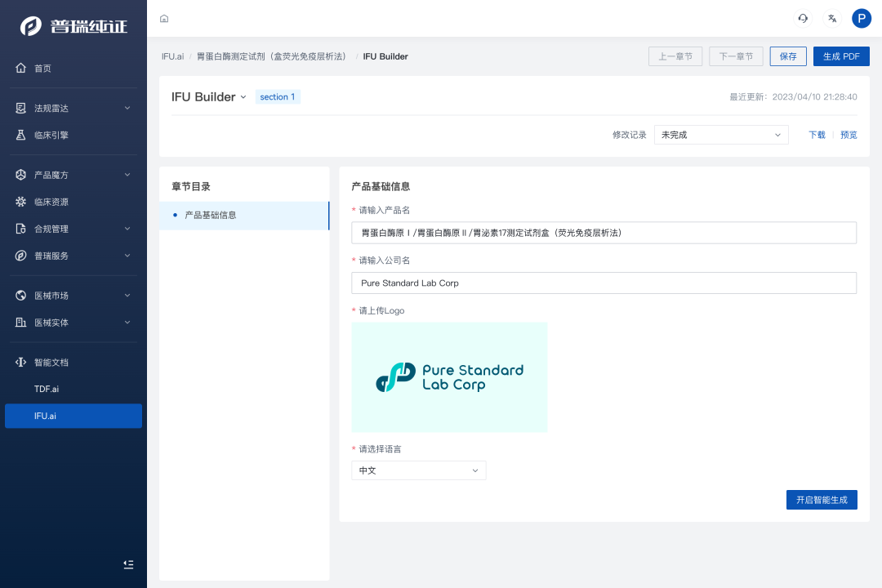Image resolution: width=882 pixels, height=588 pixels.
Task: Open the user profile avatar P
Action: [x=861, y=19]
